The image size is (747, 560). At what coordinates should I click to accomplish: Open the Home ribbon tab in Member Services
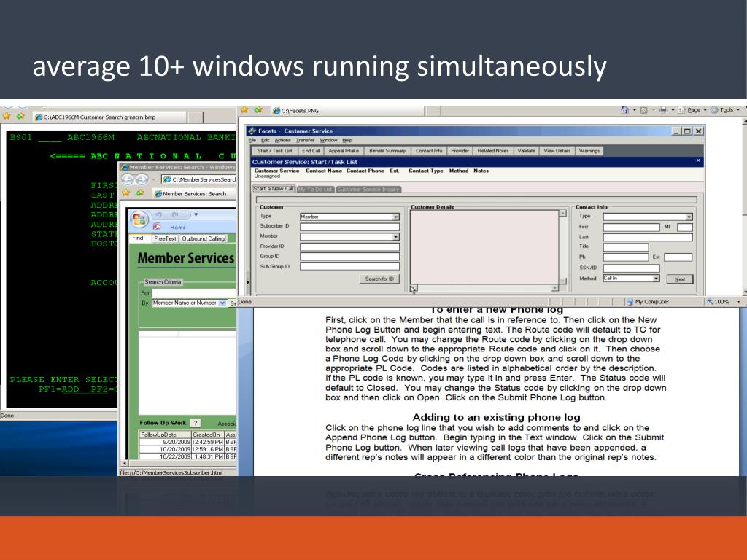coord(178,227)
